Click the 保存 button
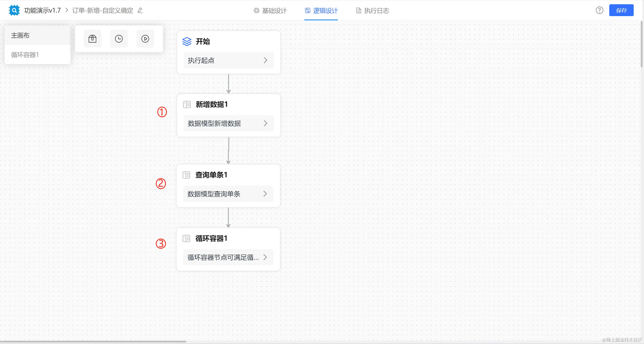This screenshot has width=644, height=344. 621,10
